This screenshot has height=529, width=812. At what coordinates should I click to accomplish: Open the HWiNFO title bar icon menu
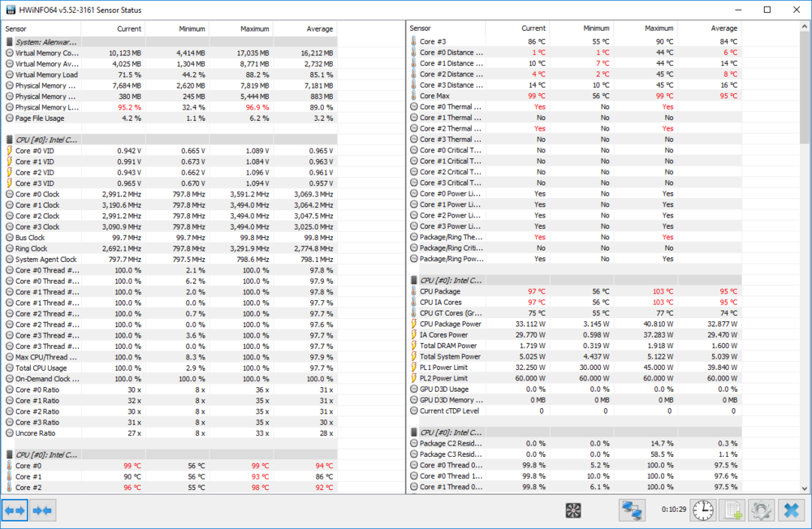(10, 9)
